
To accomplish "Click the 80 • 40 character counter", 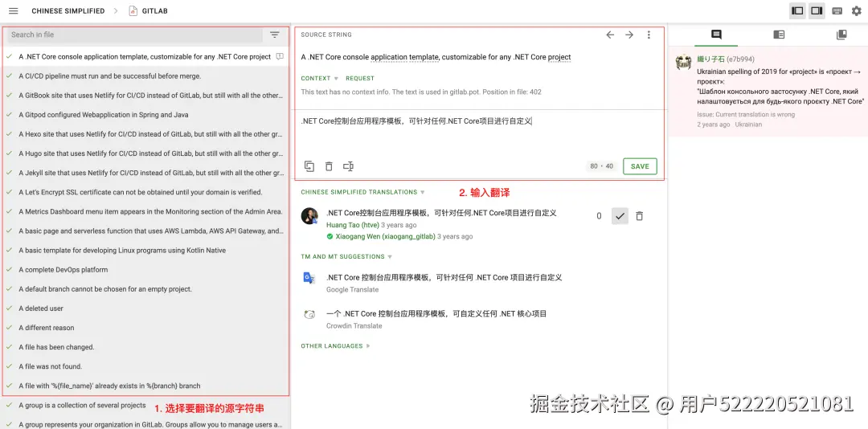I will 601,166.
